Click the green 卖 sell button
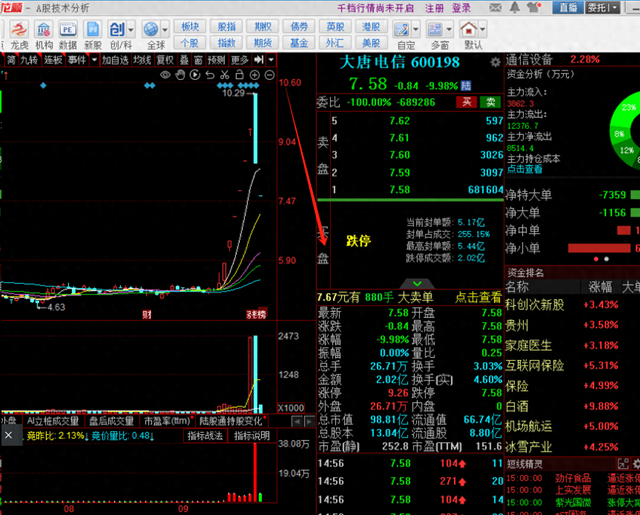 [490, 102]
